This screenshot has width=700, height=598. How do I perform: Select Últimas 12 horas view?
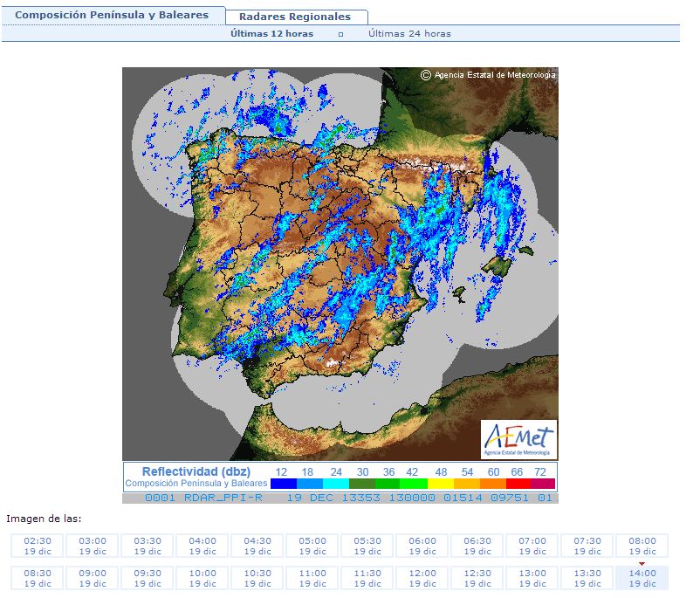click(271, 33)
